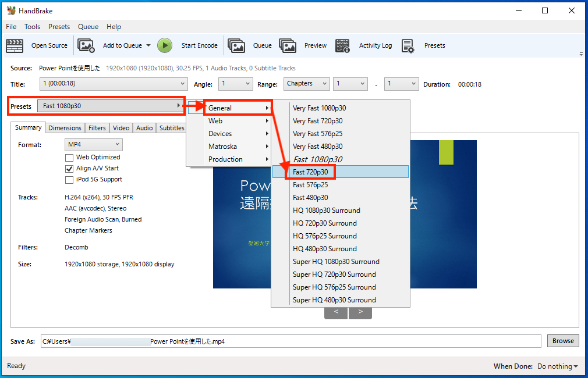Select the Fast 576p25 preset

[341, 185]
